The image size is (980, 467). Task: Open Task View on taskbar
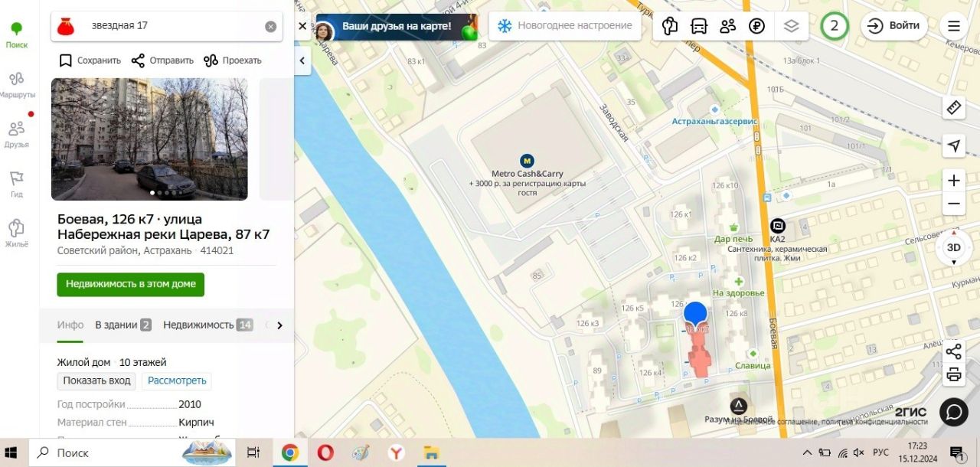(x=253, y=453)
